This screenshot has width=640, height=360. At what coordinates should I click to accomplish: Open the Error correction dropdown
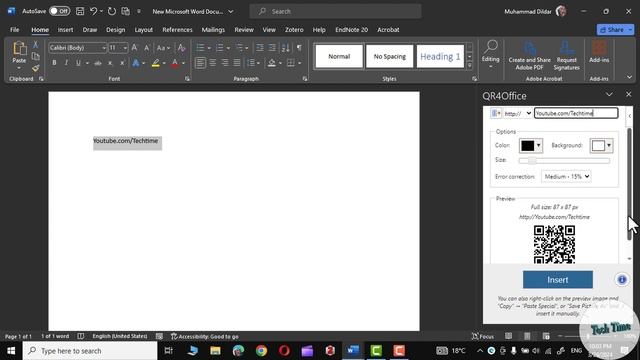[x=566, y=176]
